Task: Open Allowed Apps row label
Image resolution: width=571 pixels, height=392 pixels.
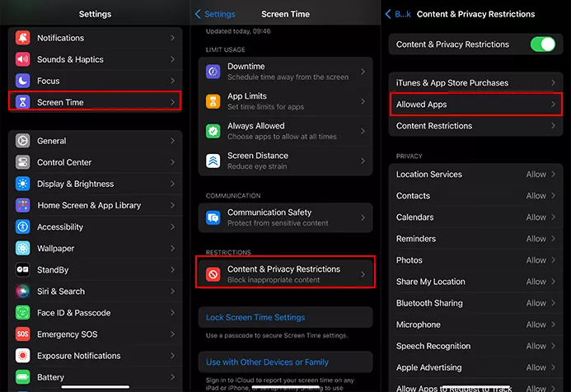Action: (421, 105)
